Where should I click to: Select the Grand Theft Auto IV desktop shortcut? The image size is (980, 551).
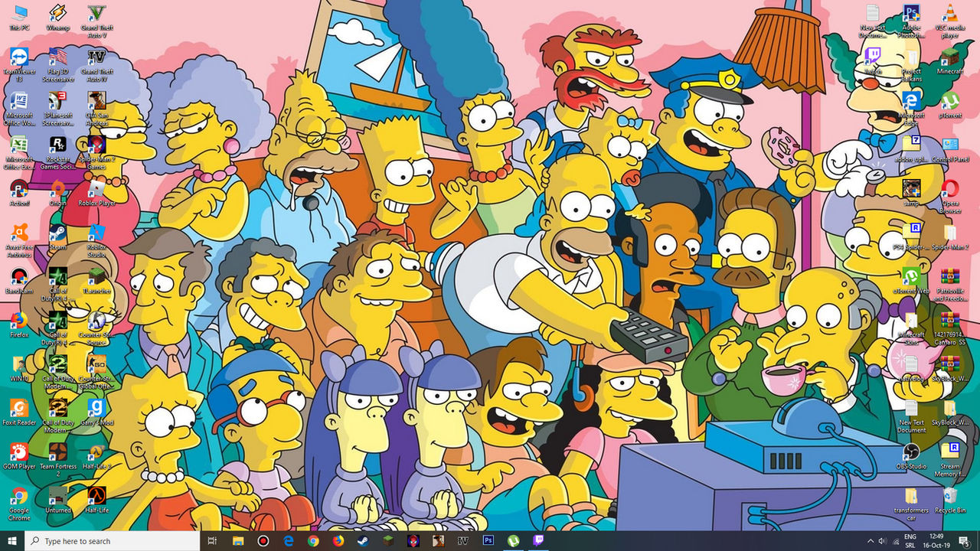tap(96, 65)
